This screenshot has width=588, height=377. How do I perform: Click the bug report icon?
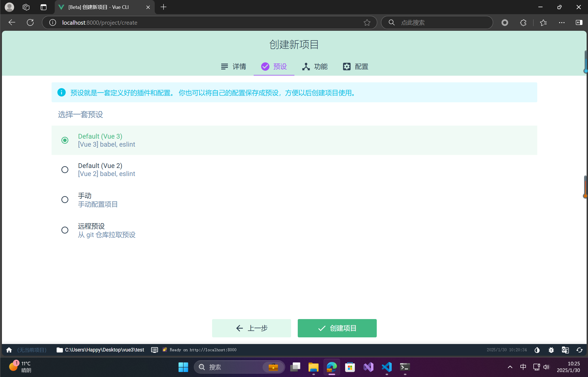click(x=551, y=350)
